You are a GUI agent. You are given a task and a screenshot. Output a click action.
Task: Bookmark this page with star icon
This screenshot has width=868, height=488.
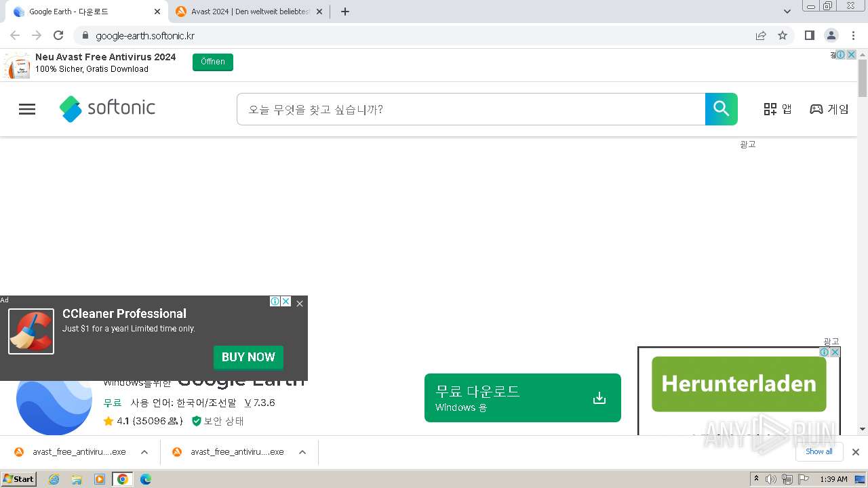pos(783,35)
